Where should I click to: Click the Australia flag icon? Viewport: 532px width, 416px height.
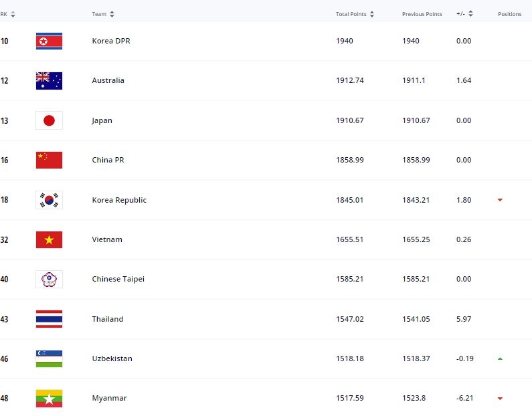tap(49, 81)
